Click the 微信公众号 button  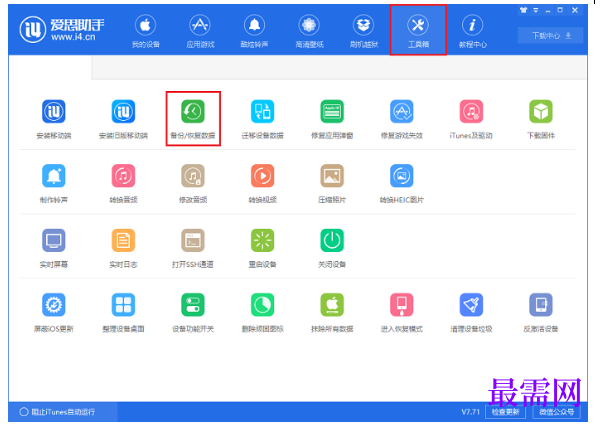pyautogui.click(x=557, y=412)
